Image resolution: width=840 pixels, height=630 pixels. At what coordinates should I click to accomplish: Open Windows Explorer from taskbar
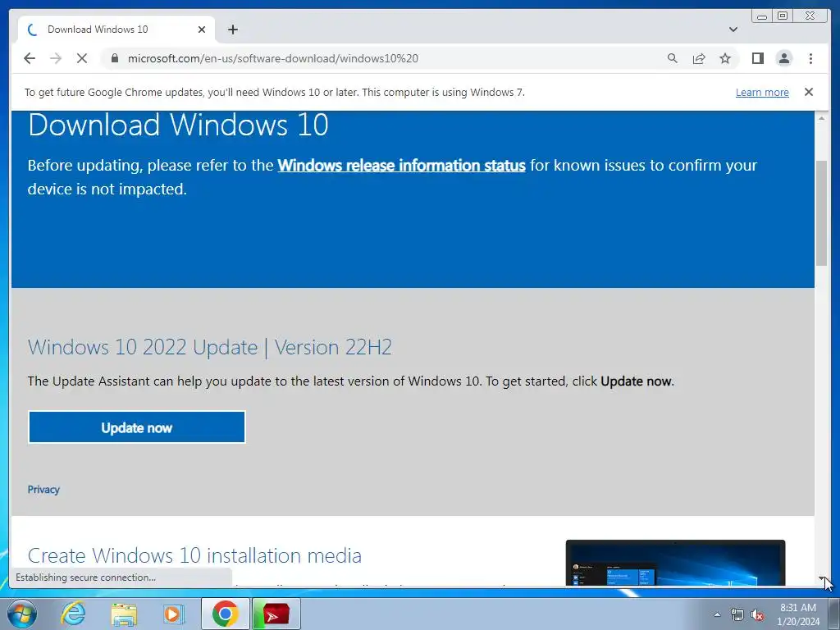click(x=124, y=614)
